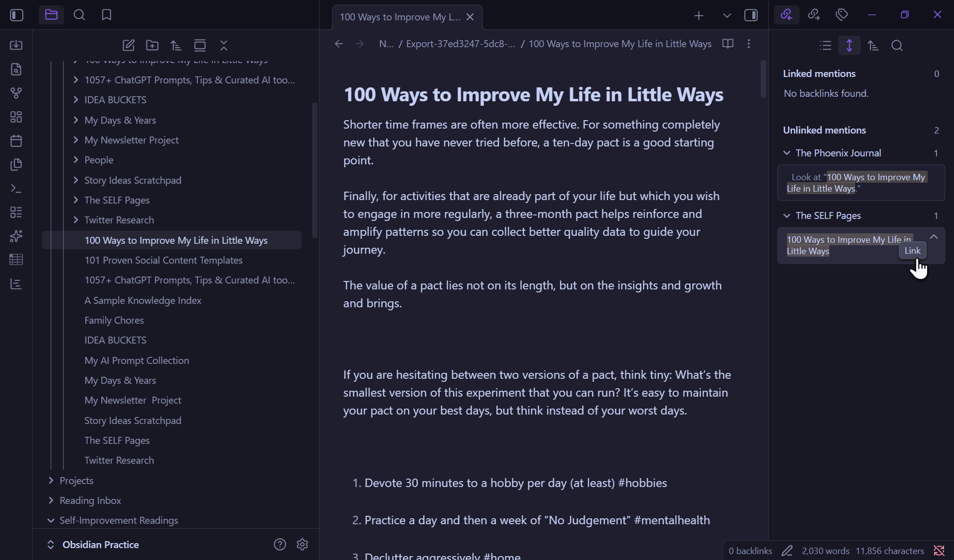The image size is (954, 560).
Task: Open Family Chores note
Action: point(114,320)
